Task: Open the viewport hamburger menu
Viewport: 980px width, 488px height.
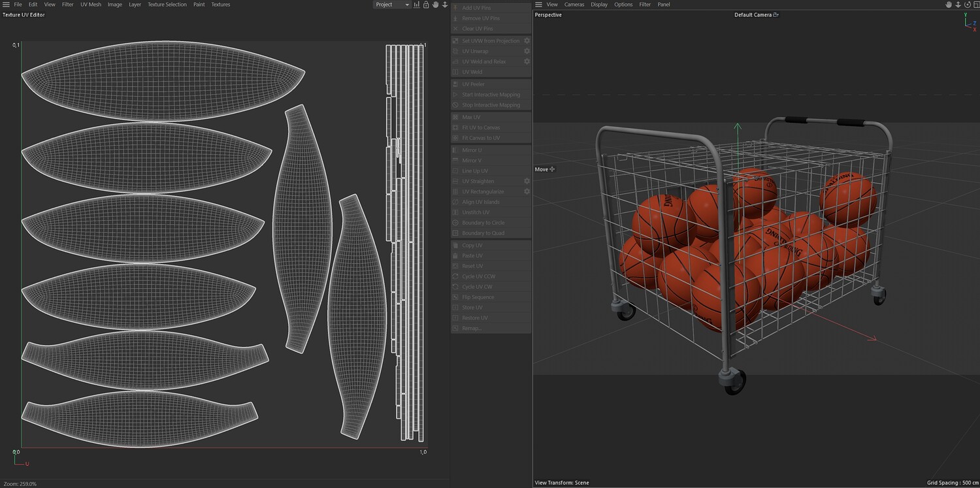Action: (x=538, y=5)
